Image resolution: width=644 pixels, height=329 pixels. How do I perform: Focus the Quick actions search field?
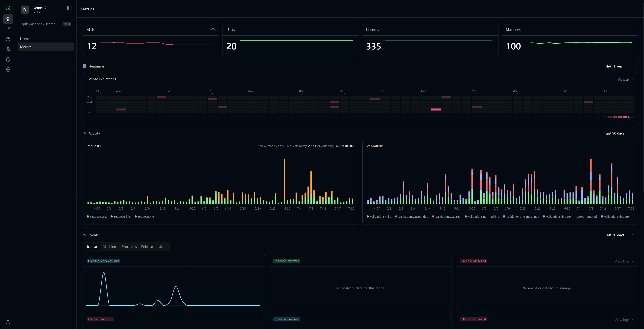[x=46, y=24]
